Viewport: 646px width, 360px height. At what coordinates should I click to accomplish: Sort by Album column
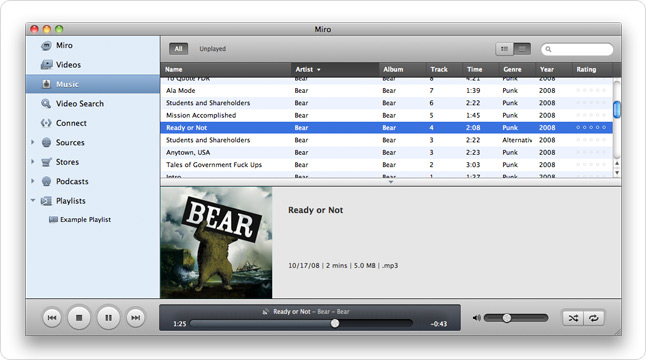coord(402,69)
